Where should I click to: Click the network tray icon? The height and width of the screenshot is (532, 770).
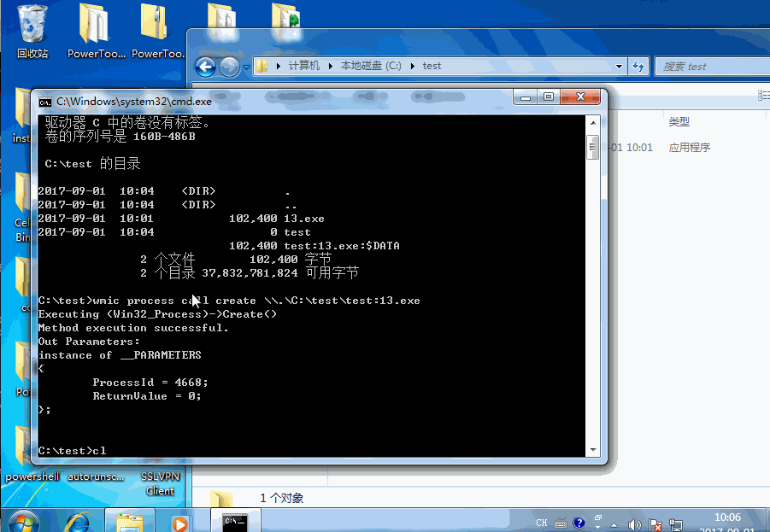coord(675,523)
